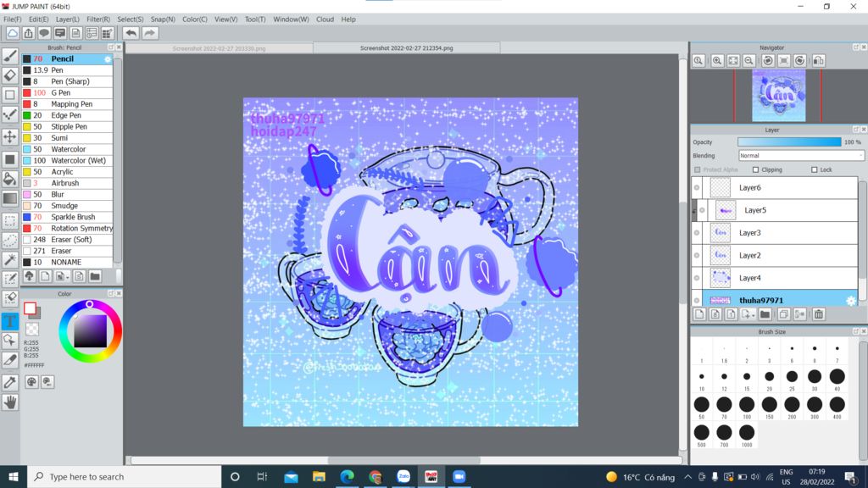The image size is (868, 488).
Task: Click inside the color wheel square
Action: (x=90, y=331)
